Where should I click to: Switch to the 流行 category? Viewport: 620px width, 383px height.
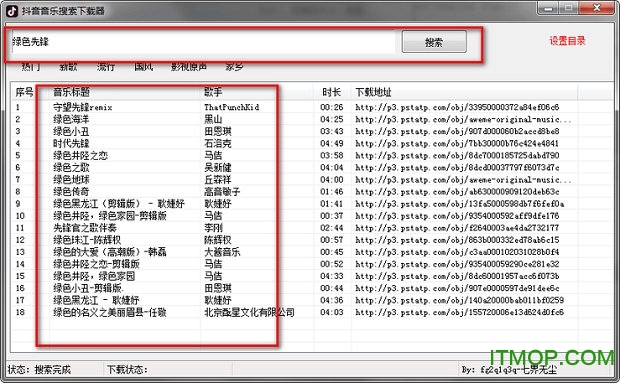click(x=106, y=67)
